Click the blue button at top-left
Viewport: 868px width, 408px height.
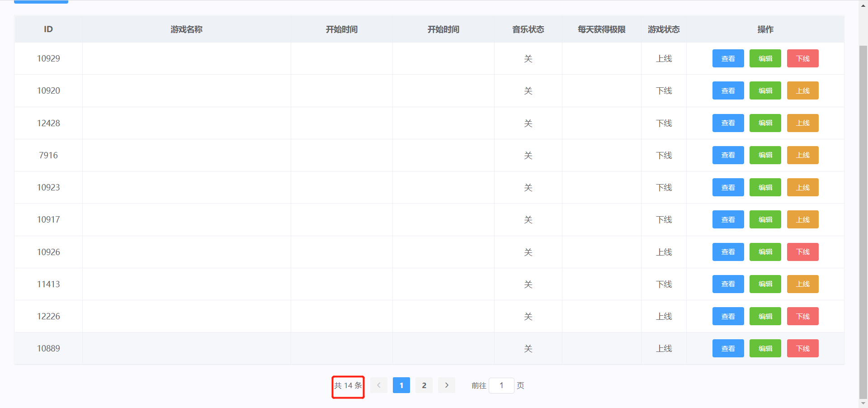pyautogui.click(x=41, y=1)
